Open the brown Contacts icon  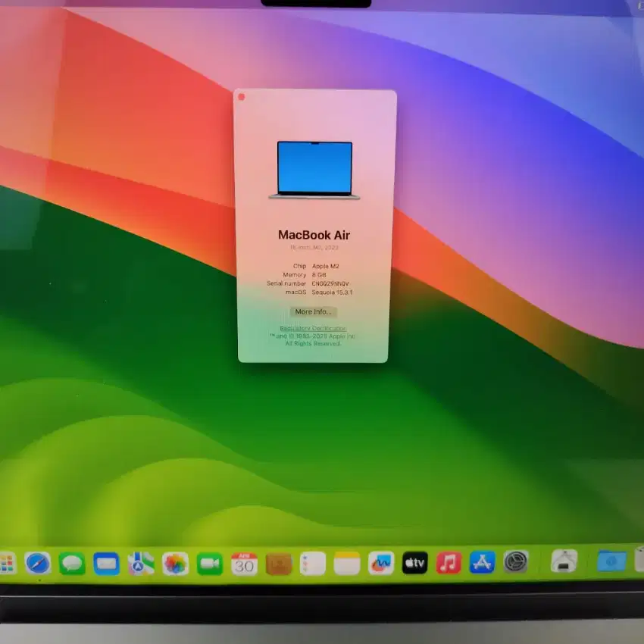click(x=279, y=564)
